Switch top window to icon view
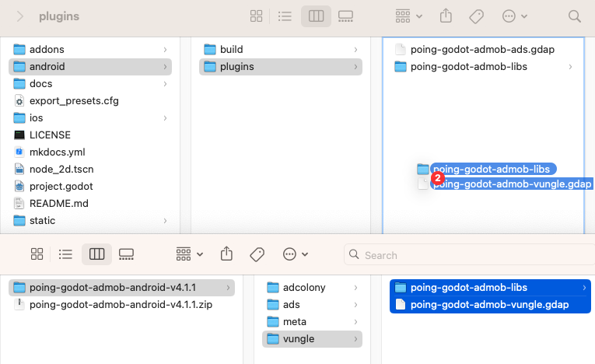This screenshot has height=364, width=595. [x=256, y=16]
